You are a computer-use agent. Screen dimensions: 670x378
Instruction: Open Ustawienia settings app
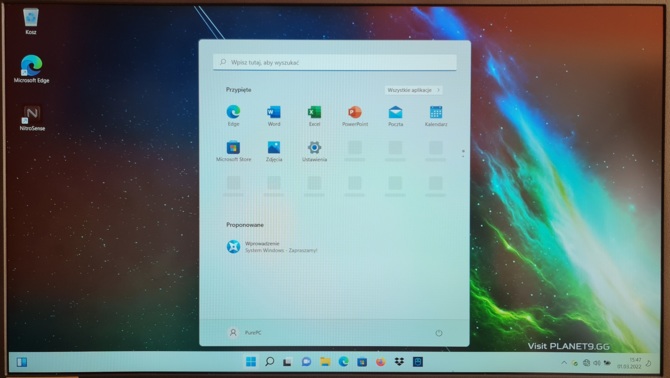click(x=314, y=151)
